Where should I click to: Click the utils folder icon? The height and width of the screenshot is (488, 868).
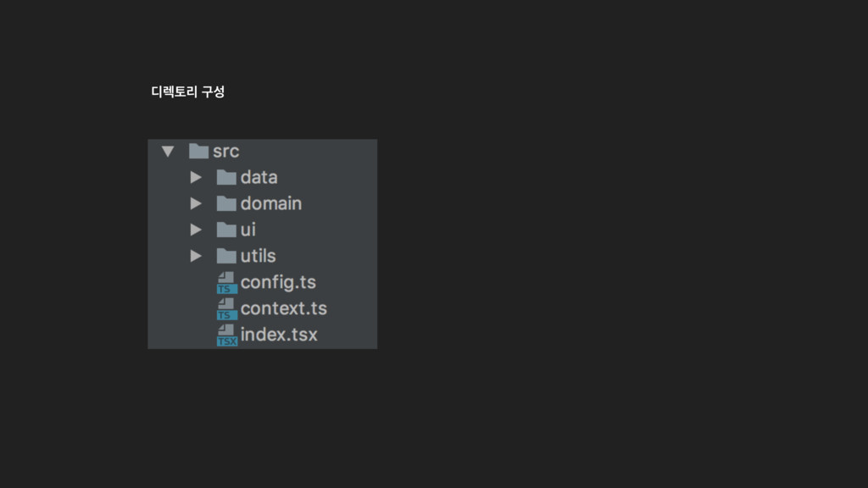pyautogui.click(x=226, y=256)
